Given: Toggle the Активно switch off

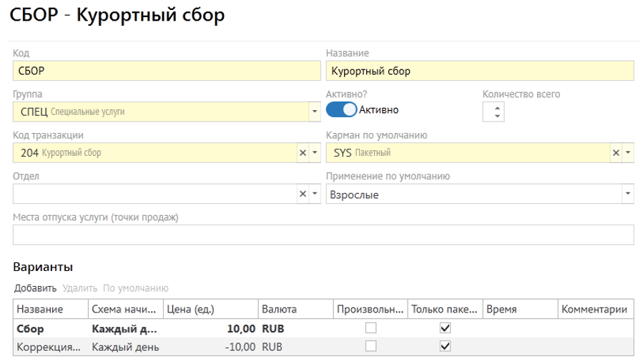Looking at the screenshot, I should 341,110.
